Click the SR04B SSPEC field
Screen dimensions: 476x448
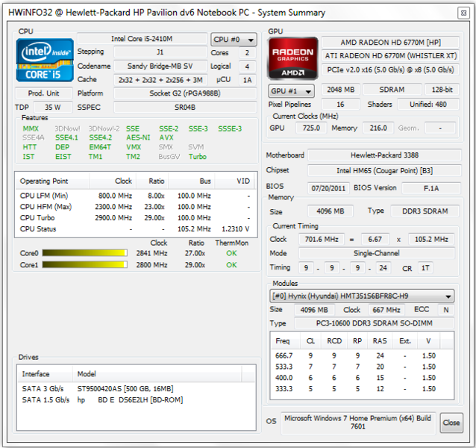pyautogui.click(x=185, y=108)
